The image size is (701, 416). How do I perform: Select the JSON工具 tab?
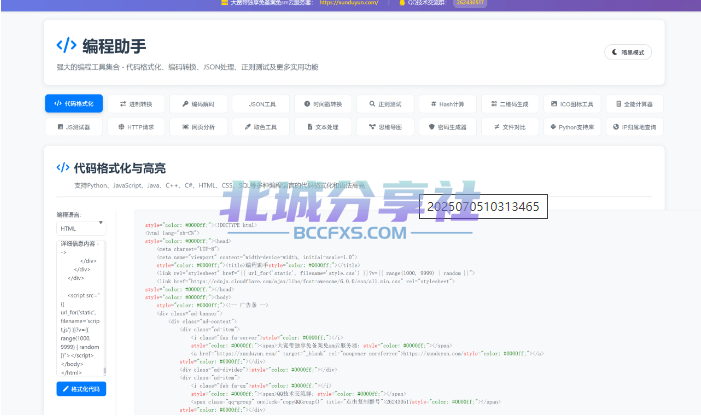[261, 104]
